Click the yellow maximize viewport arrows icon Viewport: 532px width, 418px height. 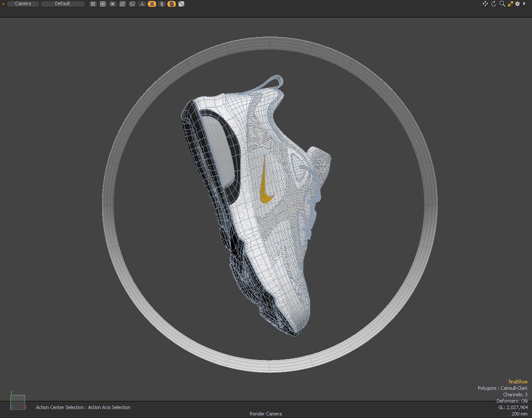[x=510, y=4]
